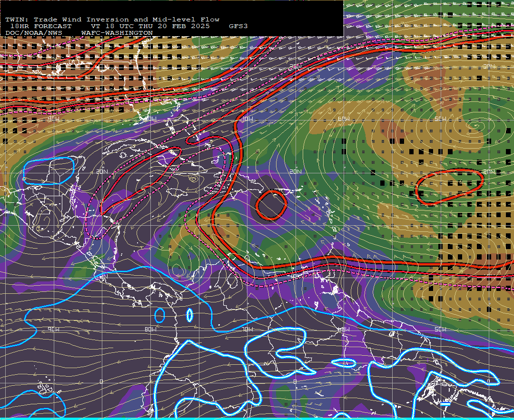This screenshot has width=514, height=420.
Task: Select the round red contour south of Hispaniola
Action: point(271,205)
